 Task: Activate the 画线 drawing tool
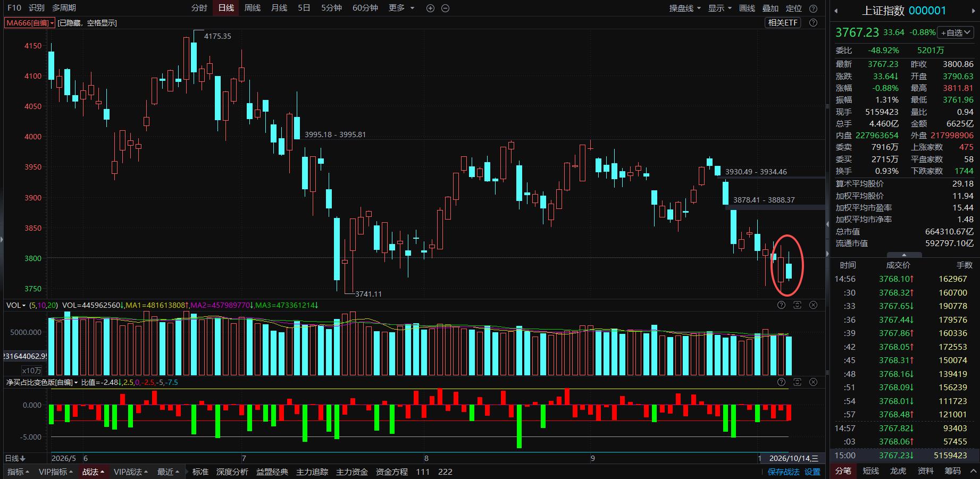747,8
